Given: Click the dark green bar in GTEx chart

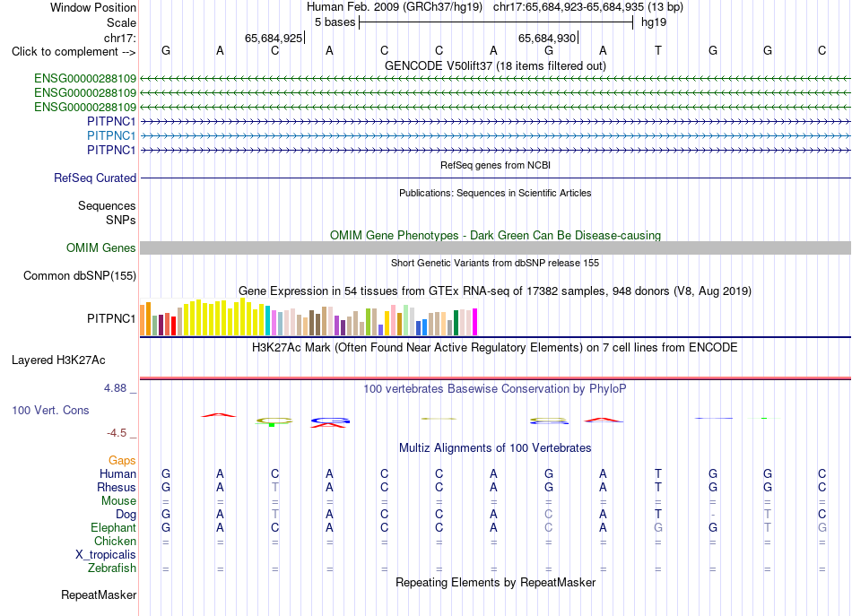Looking at the screenshot, I should coord(456,323).
